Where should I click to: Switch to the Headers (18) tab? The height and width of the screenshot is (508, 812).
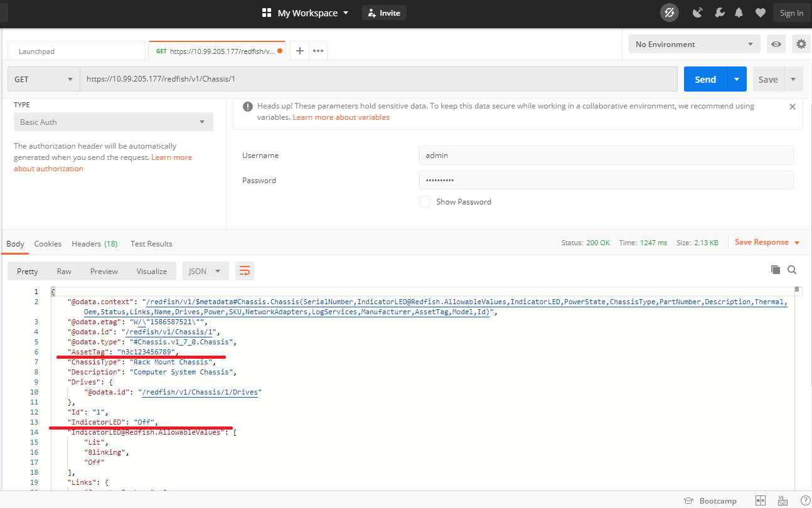coord(95,243)
